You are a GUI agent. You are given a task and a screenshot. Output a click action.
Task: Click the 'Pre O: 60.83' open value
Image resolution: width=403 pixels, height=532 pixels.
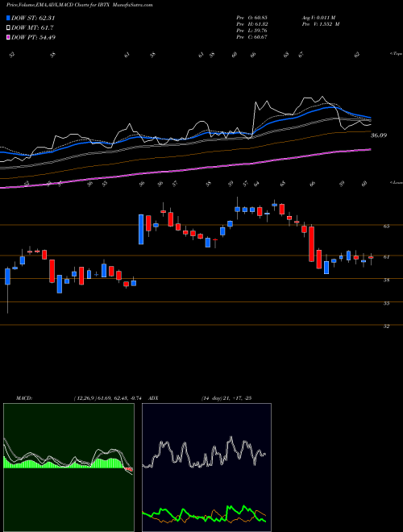click(x=252, y=18)
